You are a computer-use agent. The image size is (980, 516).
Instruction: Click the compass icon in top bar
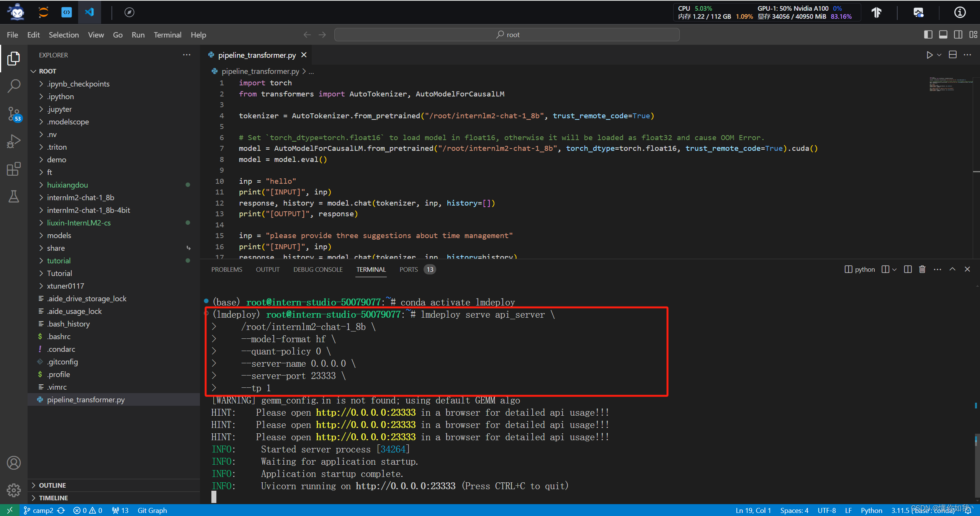pyautogui.click(x=129, y=12)
